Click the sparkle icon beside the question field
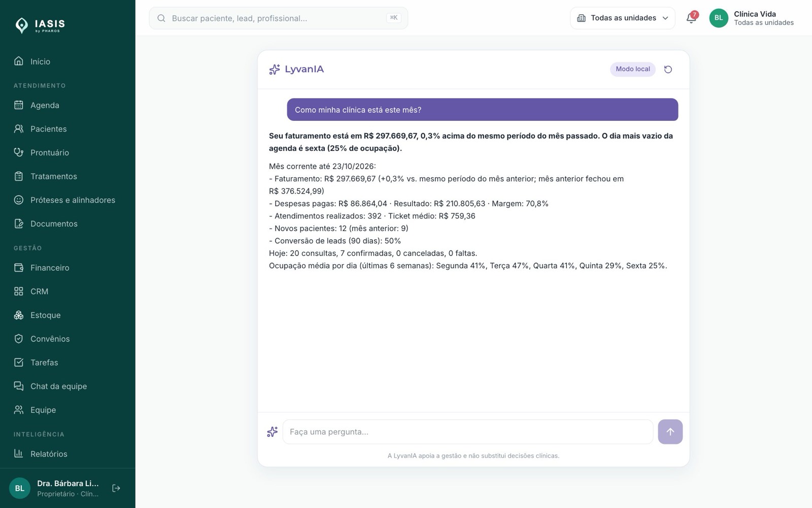Screen dimensions: 812x508 pos(273,432)
